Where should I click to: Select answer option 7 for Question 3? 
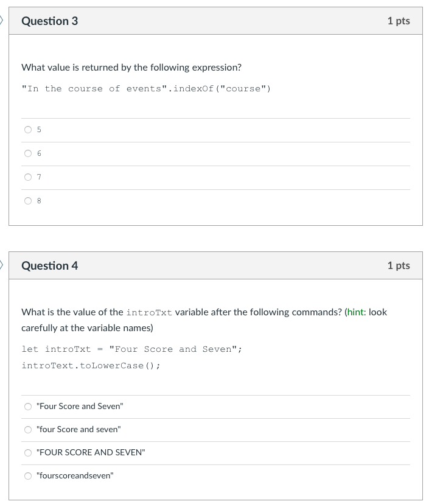tap(28, 177)
